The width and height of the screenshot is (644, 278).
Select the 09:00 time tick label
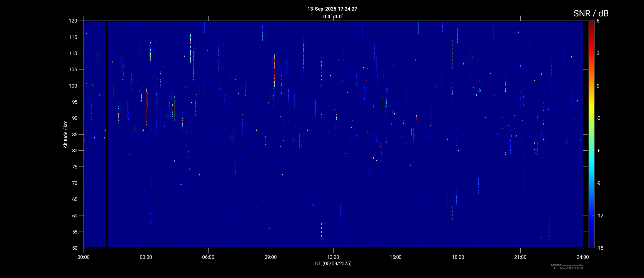click(x=271, y=257)
